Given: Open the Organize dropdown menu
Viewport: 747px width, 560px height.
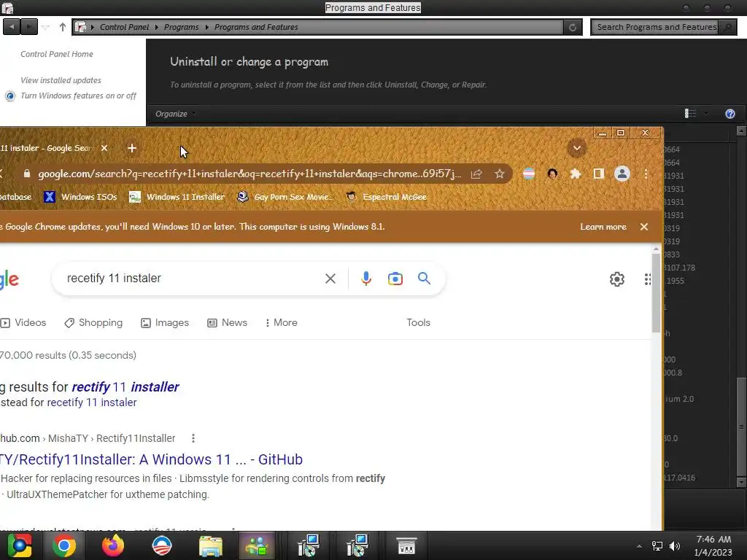Looking at the screenshot, I should pyautogui.click(x=175, y=114).
